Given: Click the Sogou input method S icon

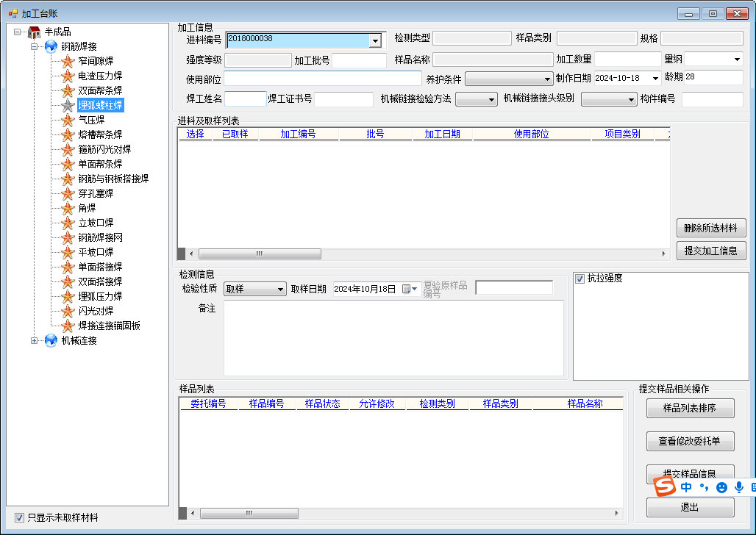Looking at the screenshot, I should [x=665, y=486].
